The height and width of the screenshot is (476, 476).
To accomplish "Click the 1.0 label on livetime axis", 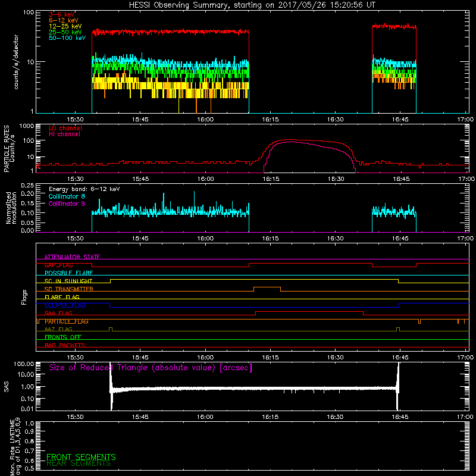I will point(29,424).
